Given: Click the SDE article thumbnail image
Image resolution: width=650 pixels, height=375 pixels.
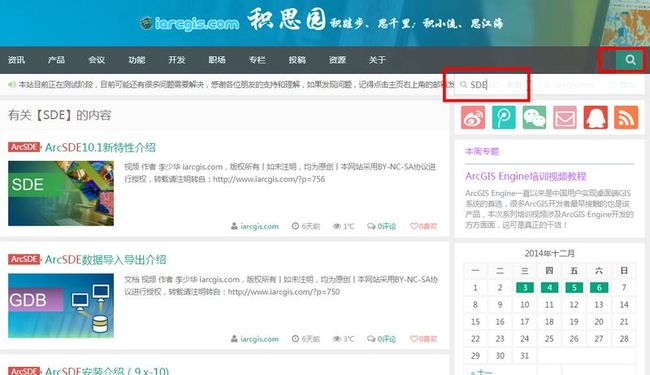Looking at the screenshot, I should point(61,193).
